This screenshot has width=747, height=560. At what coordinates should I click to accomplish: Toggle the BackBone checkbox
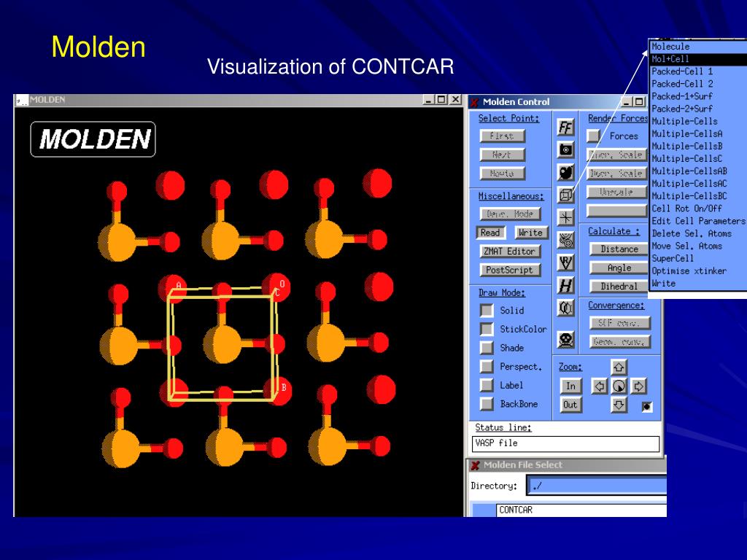pos(487,404)
